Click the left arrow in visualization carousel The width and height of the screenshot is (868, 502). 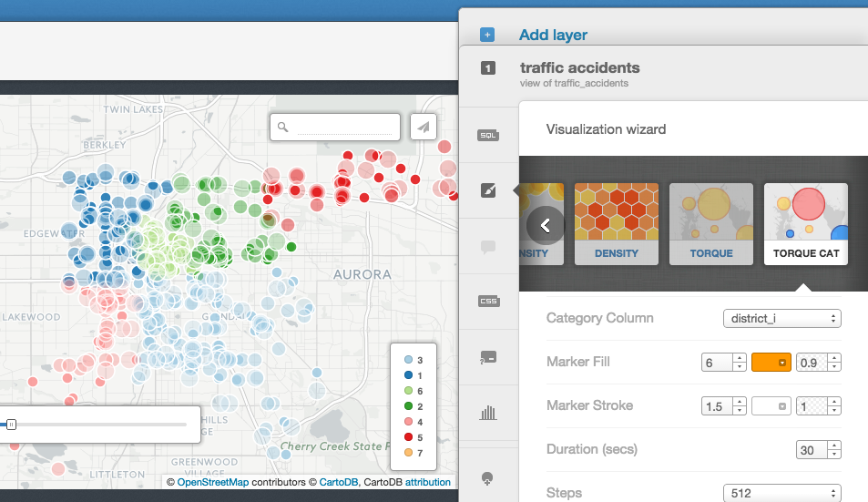(545, 225)
